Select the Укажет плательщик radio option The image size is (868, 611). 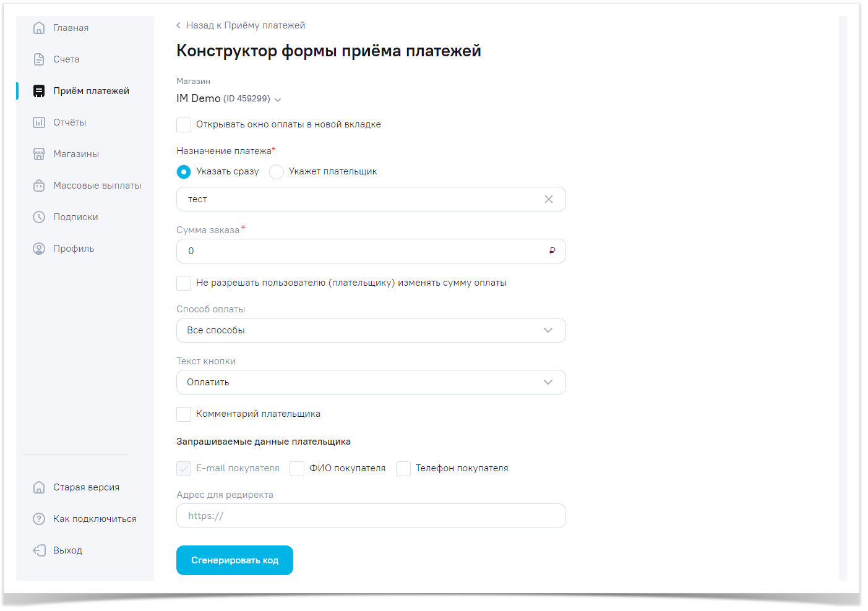click(277, 172)
